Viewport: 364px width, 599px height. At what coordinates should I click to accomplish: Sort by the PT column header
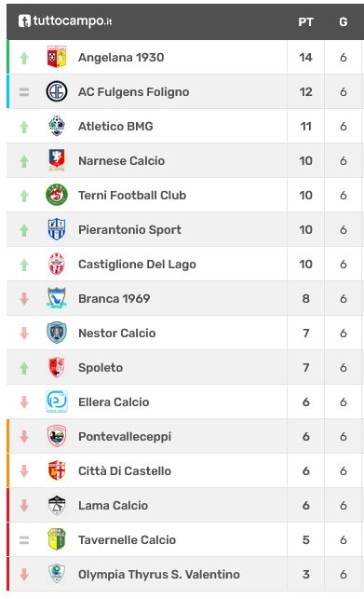tap(305, 22)
